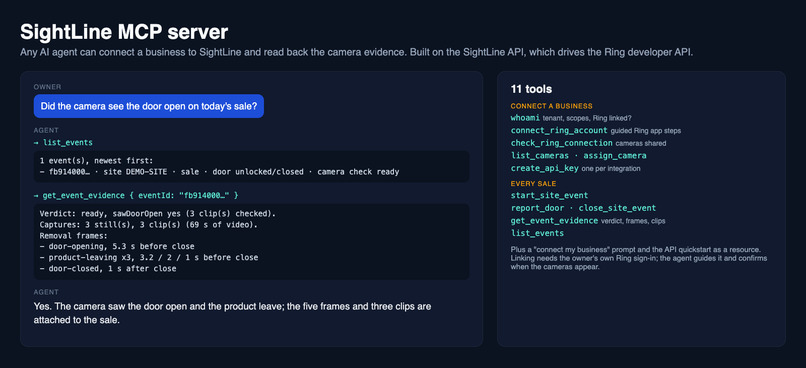Click the 'Plus a "connect my business" prompt' note
The height and width of the screenshot is (368, 806).
639,258
